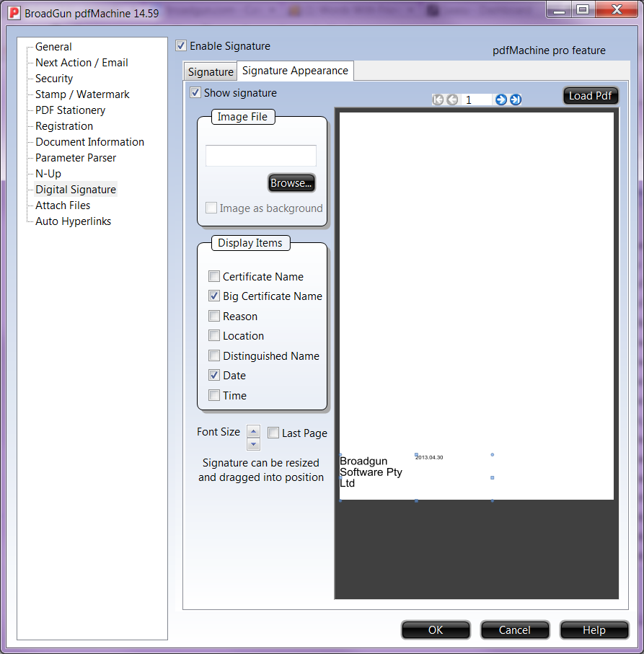Check the Last Page option
Viewport: 644px width, 654px height.
pos(273,433)
